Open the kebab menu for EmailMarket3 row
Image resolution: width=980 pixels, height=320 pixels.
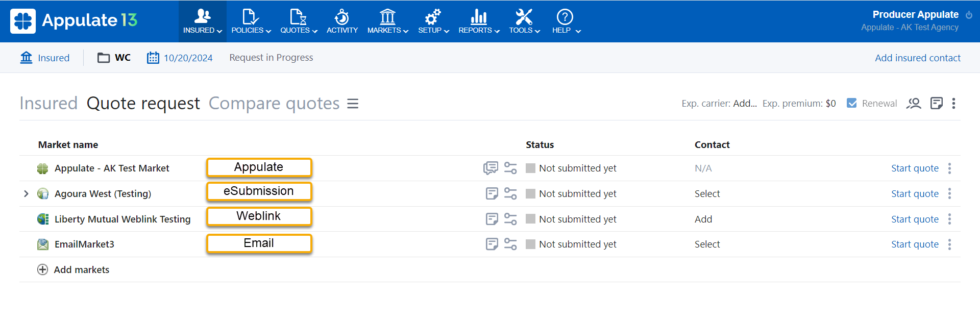coord(949,244)
